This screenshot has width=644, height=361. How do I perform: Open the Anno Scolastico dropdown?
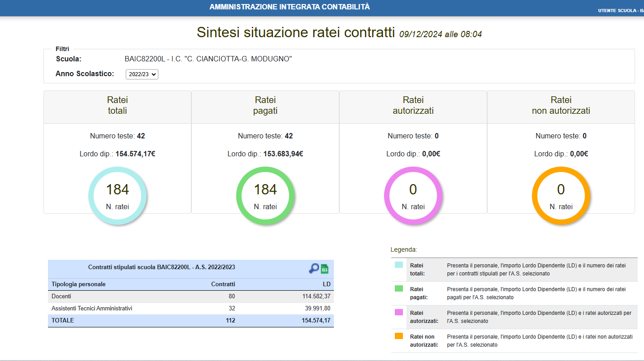tap(142, 74)
